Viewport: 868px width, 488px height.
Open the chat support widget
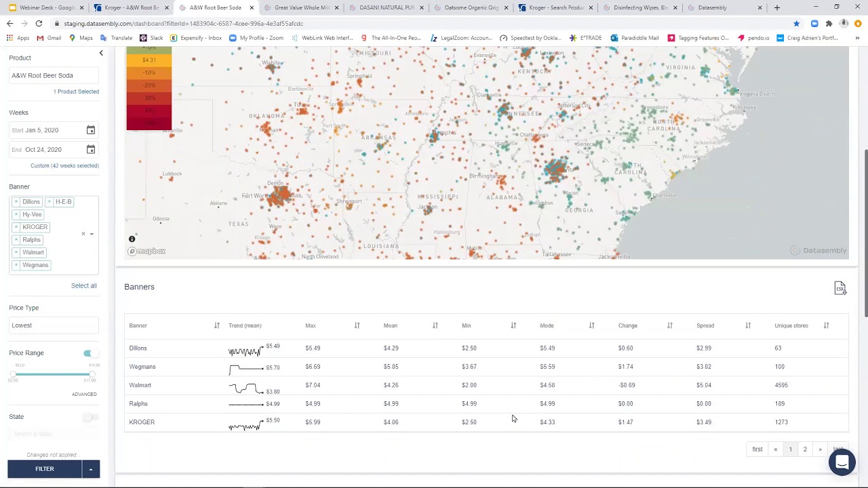[x=842, y=463]
